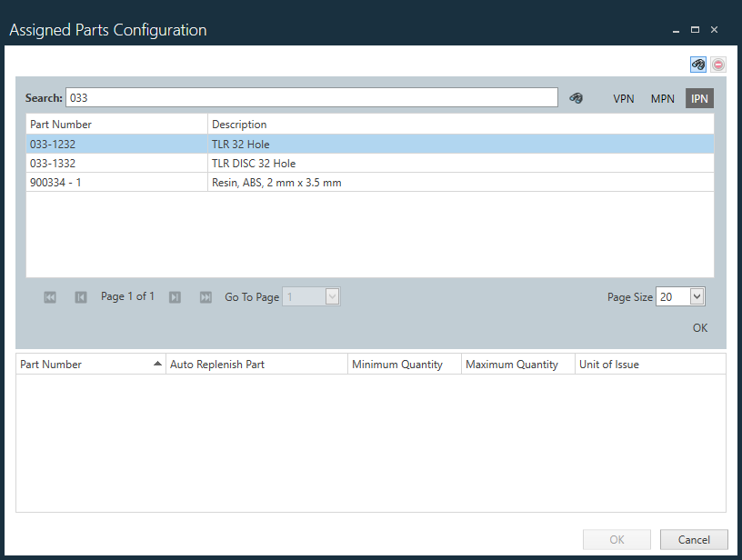
Task: Enable the IPN search mode
Action: tap(698, 97)
